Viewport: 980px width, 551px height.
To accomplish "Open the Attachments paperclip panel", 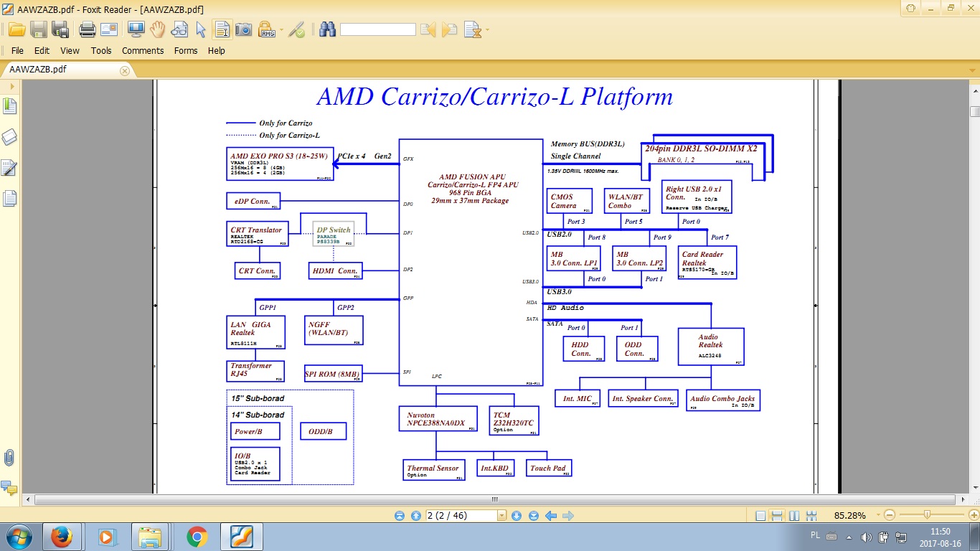I will pos(9,458).
